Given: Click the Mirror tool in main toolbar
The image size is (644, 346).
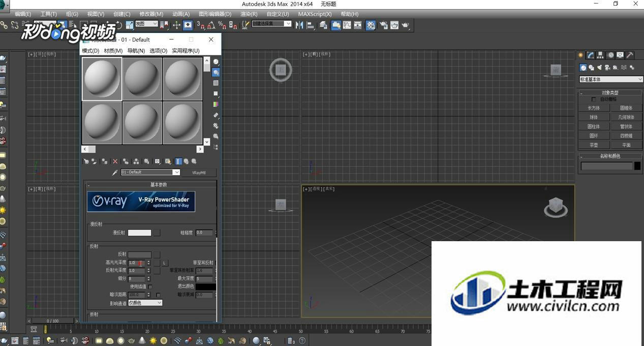Looking at the screenshot, I should tap(299, 25).
